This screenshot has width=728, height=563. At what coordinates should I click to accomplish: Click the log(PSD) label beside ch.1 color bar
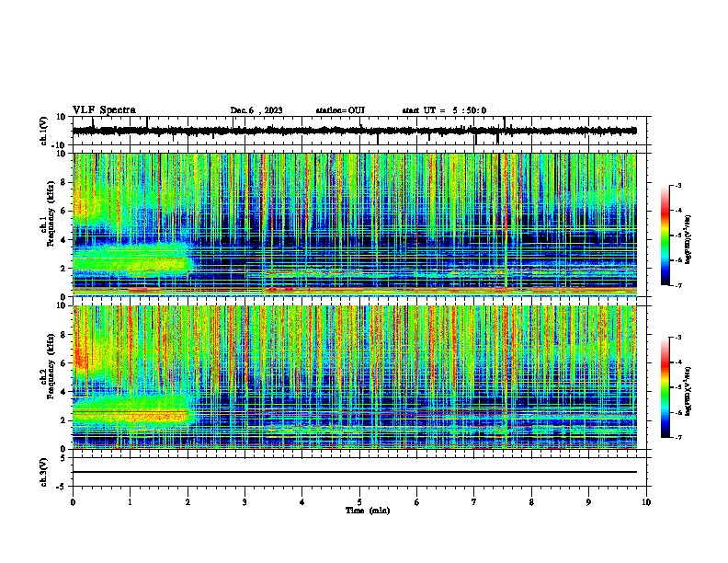tap(688, 239)
